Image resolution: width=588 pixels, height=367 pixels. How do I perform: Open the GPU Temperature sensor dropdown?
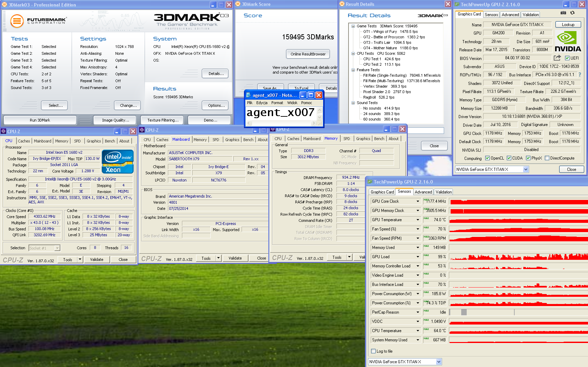pyautogui.click(x=418, y=220)
